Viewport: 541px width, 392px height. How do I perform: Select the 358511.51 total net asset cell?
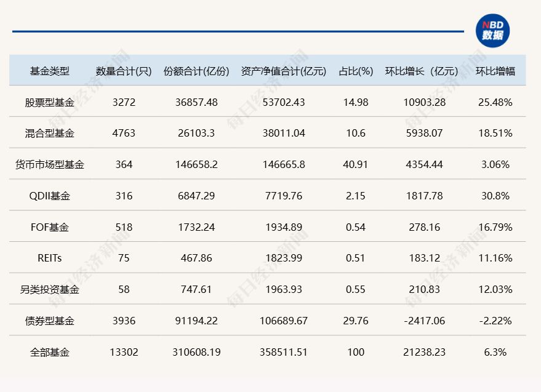coord(283,352)
